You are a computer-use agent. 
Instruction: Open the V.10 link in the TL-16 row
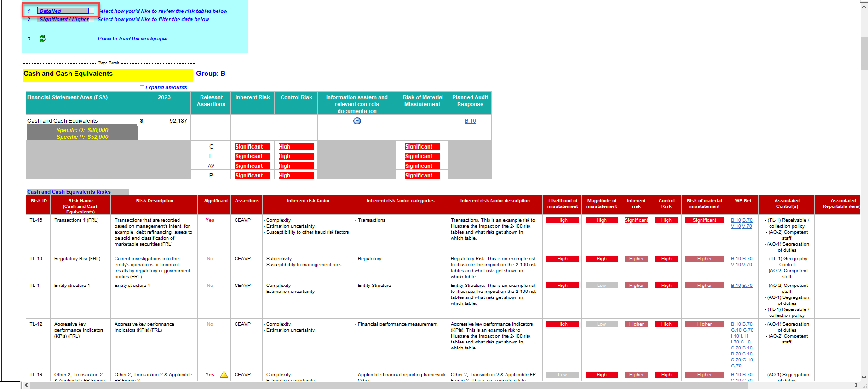736,226
